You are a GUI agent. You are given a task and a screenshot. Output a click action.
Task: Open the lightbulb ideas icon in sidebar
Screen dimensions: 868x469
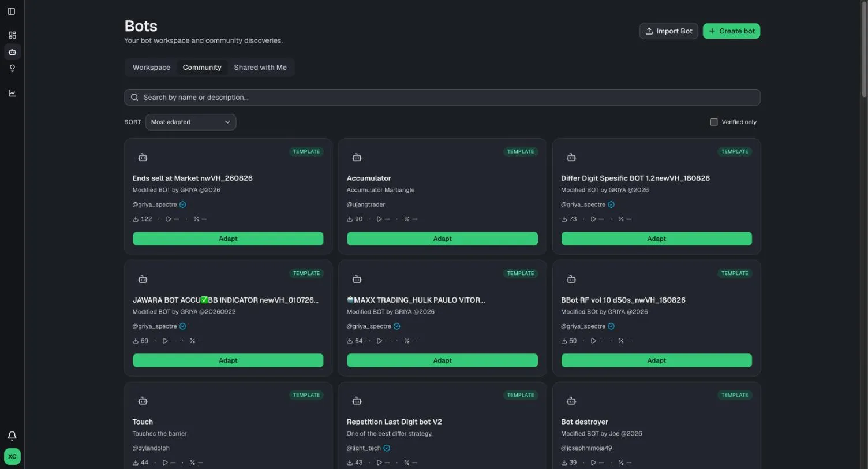point(12,68)
